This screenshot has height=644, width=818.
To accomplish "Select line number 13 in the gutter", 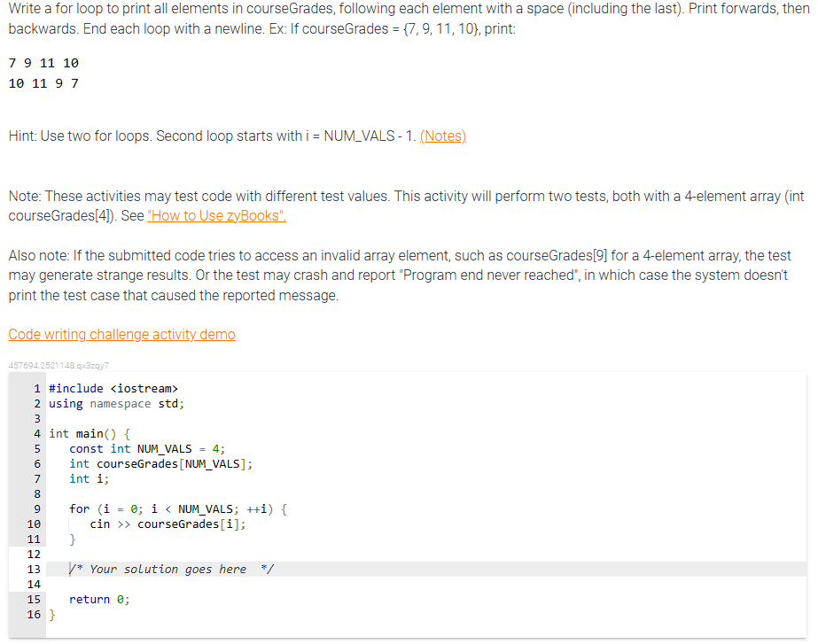I will (x=35, y=568).
